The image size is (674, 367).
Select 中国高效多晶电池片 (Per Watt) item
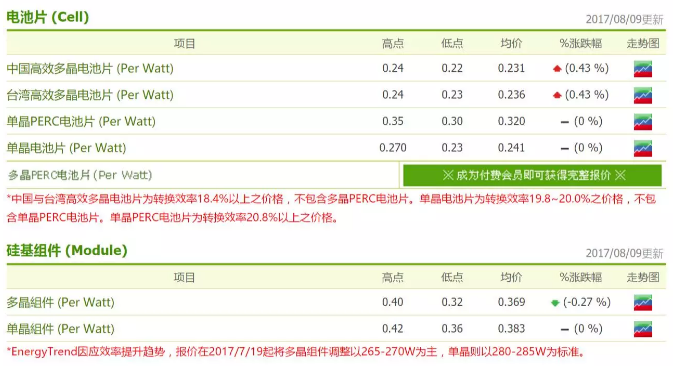(90, 68)
